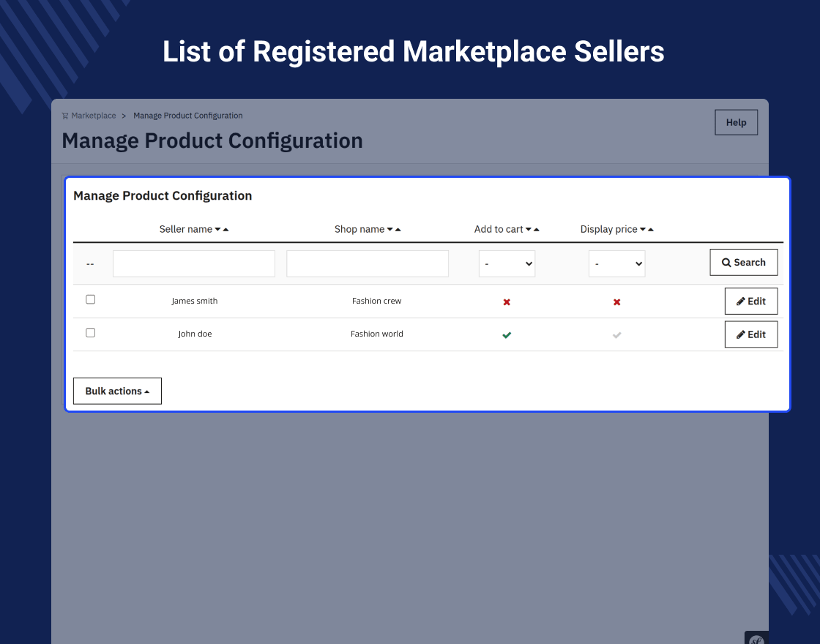Sort the Display price column descending

point(643,230)
